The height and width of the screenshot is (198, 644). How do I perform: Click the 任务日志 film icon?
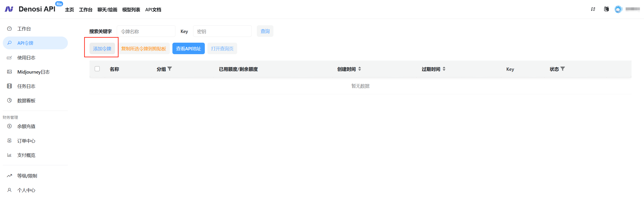9,86
